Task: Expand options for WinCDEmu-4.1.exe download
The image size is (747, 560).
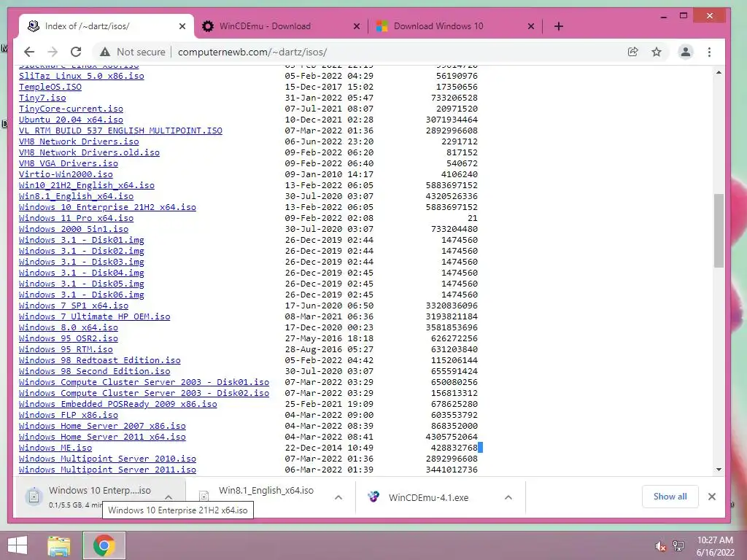Action: [x=508, y=497]
